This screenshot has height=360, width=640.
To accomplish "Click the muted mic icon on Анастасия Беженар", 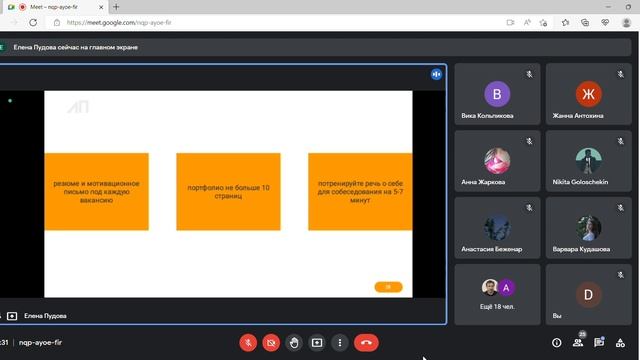I will click(529, 208).
